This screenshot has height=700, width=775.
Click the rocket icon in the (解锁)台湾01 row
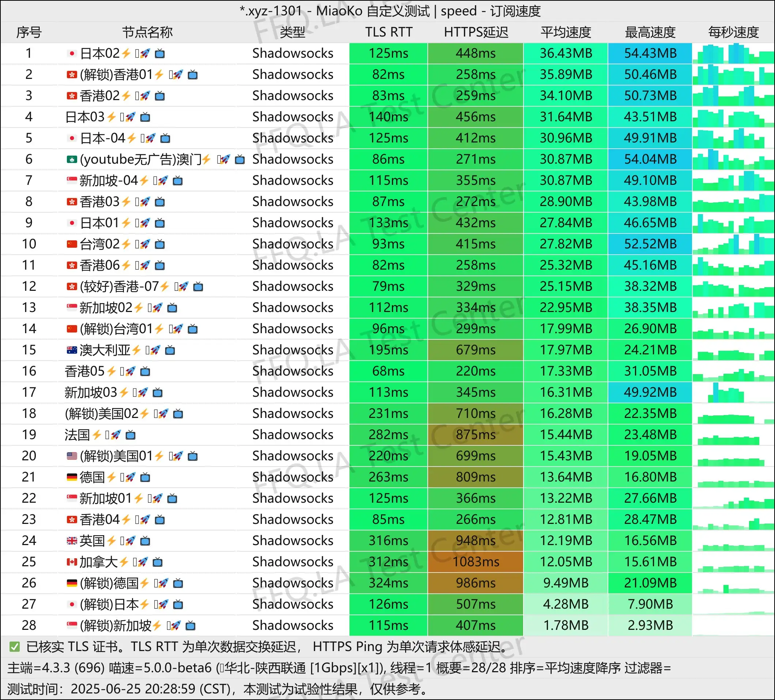(178, 329)
